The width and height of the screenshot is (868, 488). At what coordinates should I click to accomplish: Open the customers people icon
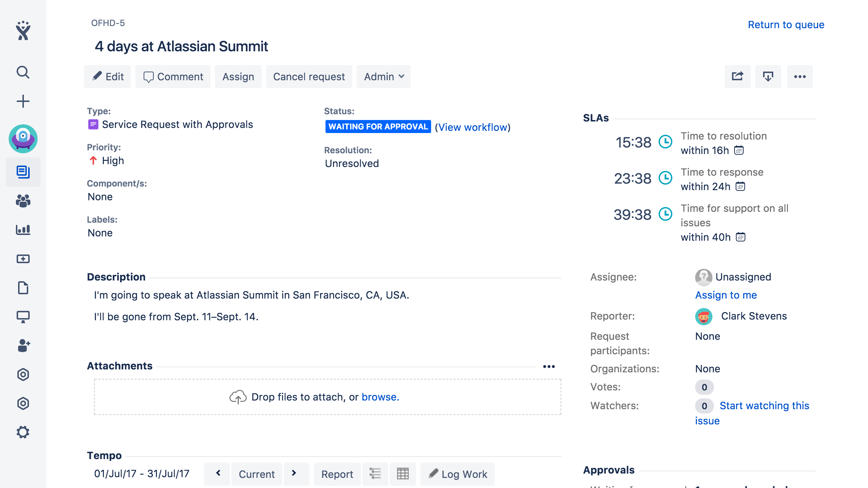(x=23, y=201)
